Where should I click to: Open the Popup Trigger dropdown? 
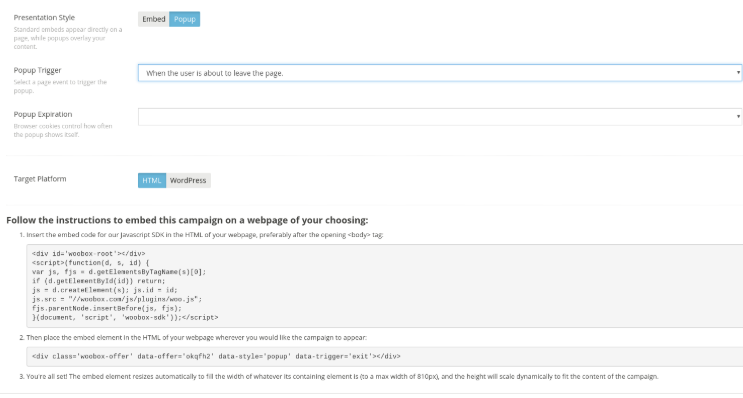point(440,73)
